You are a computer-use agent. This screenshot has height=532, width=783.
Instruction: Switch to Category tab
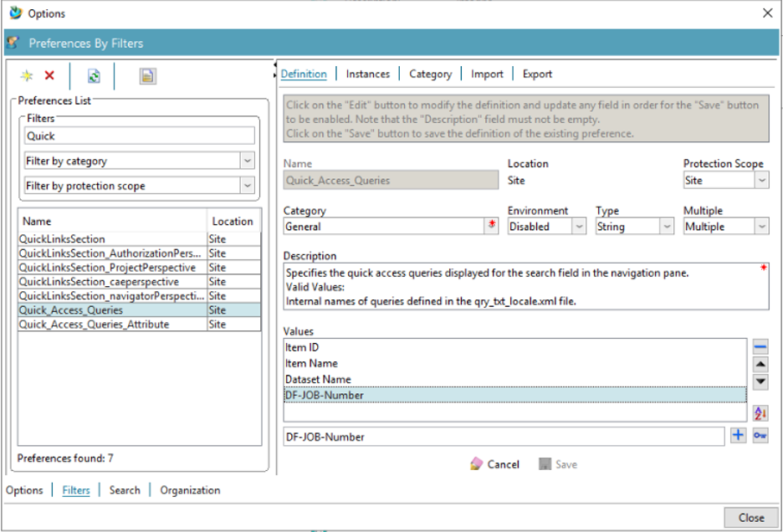point(431,74)
